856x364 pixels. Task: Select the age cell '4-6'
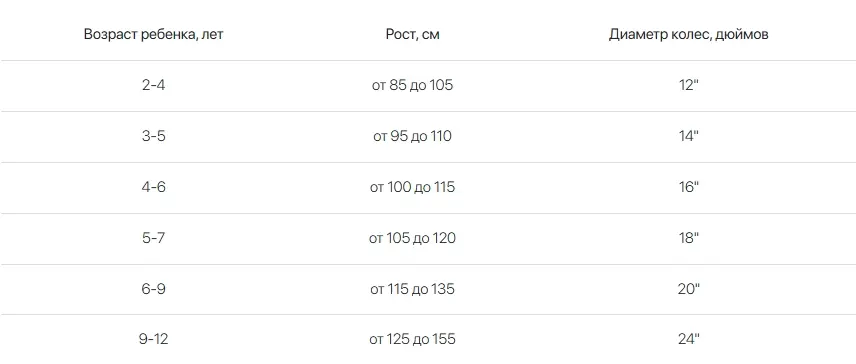click(x=153, y=187)
